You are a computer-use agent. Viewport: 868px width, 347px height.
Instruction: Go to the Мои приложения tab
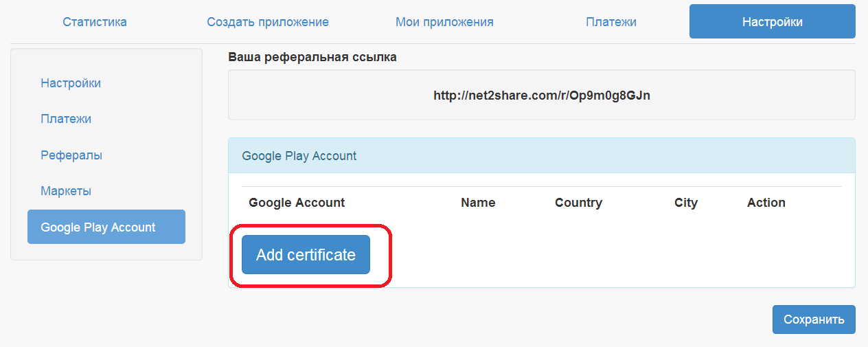coord(444,22)
